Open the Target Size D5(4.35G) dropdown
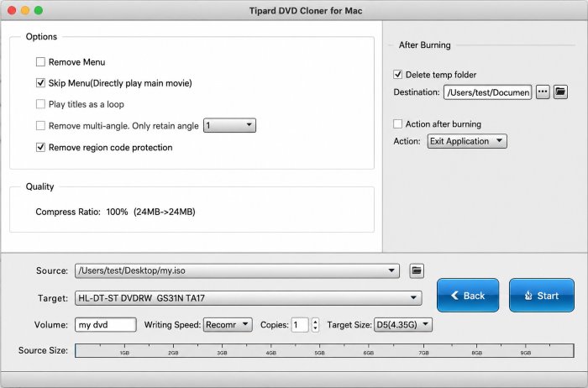 (402, 325)
